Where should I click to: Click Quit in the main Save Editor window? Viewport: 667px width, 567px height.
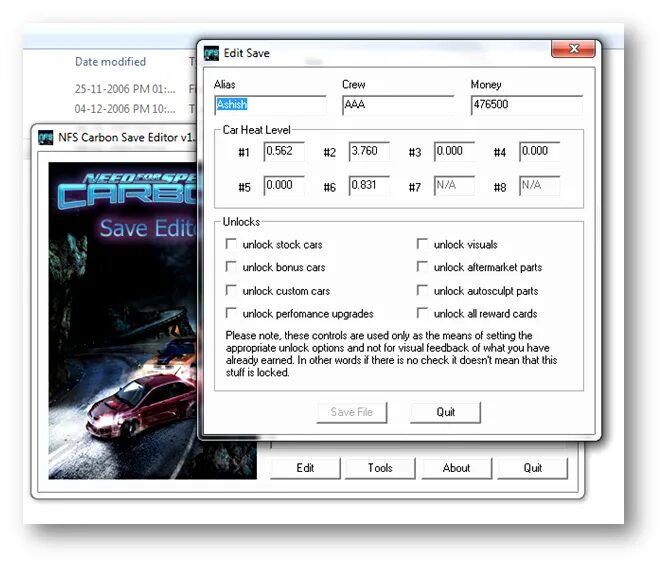tap(533, 468)
